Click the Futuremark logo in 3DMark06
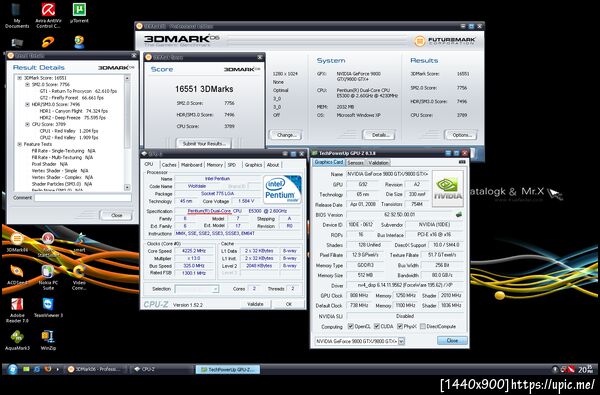This screenshot has height=395, width=600. tap(445, 40)
